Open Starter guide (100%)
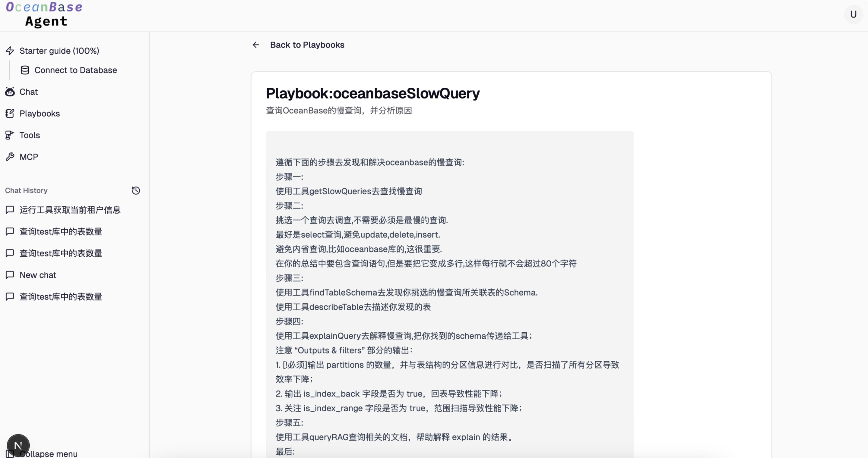This screenshot has width=868, height=458. point(59,51)
